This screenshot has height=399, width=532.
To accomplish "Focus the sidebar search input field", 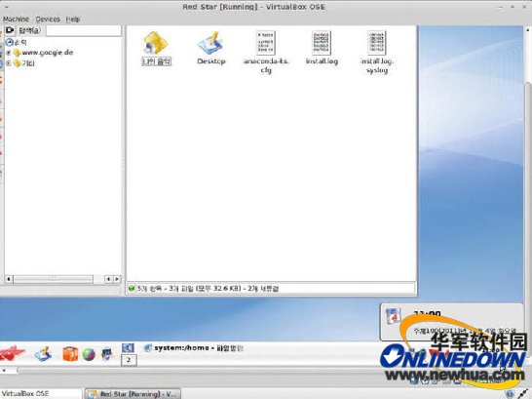I will (84, 30).
